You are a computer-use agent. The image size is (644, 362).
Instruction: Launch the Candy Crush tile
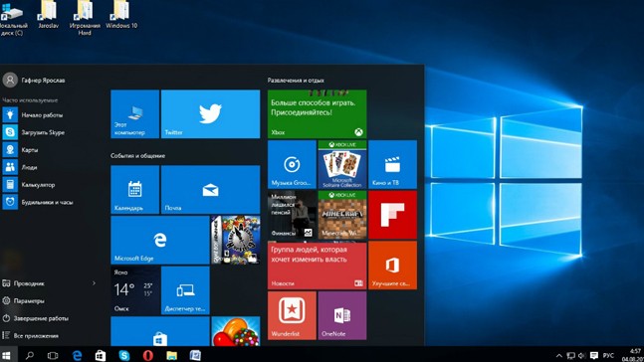236,331
